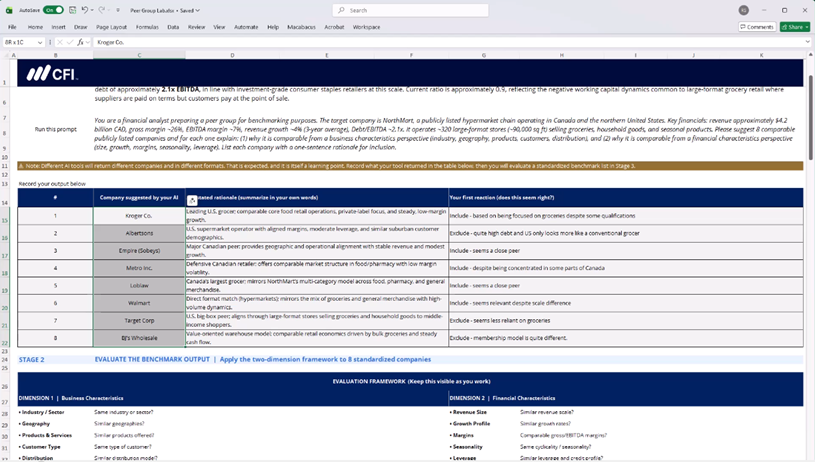Click the Excel app icon
The width and height of the screenshot is (815, 462).
point(9,10)
